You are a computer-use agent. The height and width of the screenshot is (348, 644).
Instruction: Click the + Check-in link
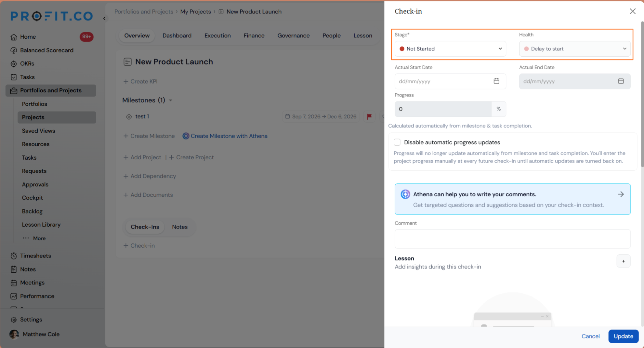click(x=139, y=246)
